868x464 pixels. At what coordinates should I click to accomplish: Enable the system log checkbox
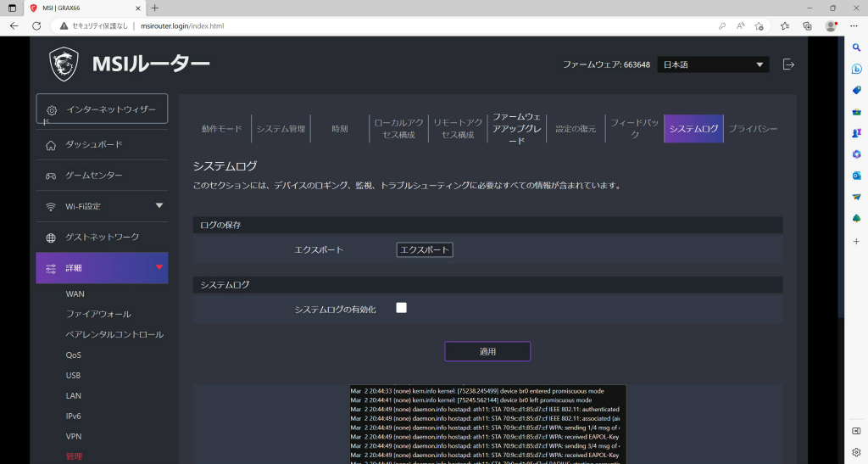point(401,308)
